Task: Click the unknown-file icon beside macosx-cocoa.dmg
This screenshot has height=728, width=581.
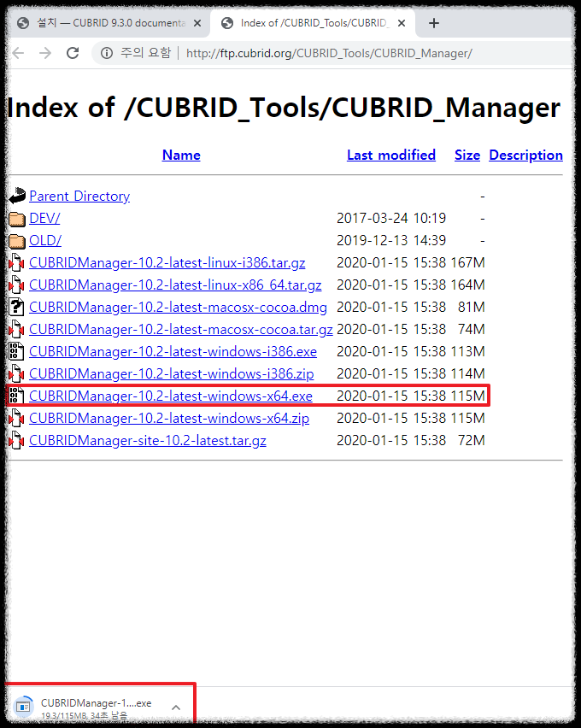Action: [x=17, y=308]
